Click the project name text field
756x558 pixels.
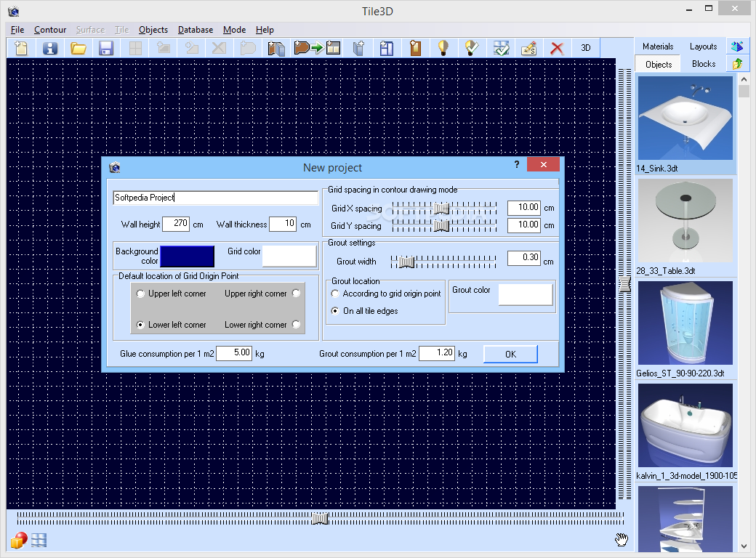[216, 198]
